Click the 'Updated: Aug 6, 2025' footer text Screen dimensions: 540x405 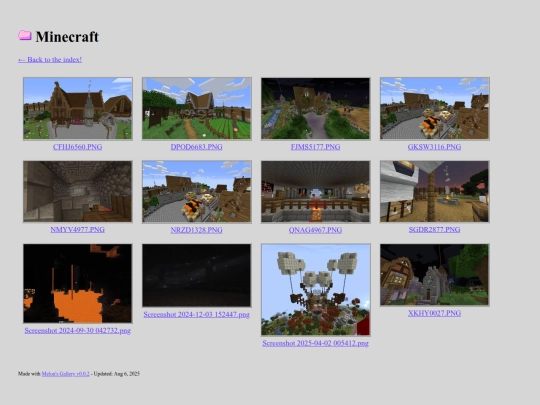[117, 374]
